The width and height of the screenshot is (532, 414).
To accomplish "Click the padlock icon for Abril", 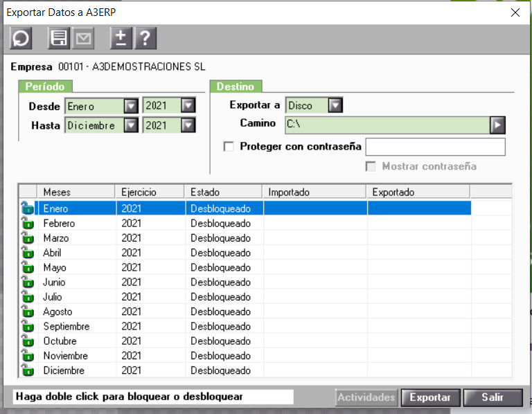I will tap(28, 253).
